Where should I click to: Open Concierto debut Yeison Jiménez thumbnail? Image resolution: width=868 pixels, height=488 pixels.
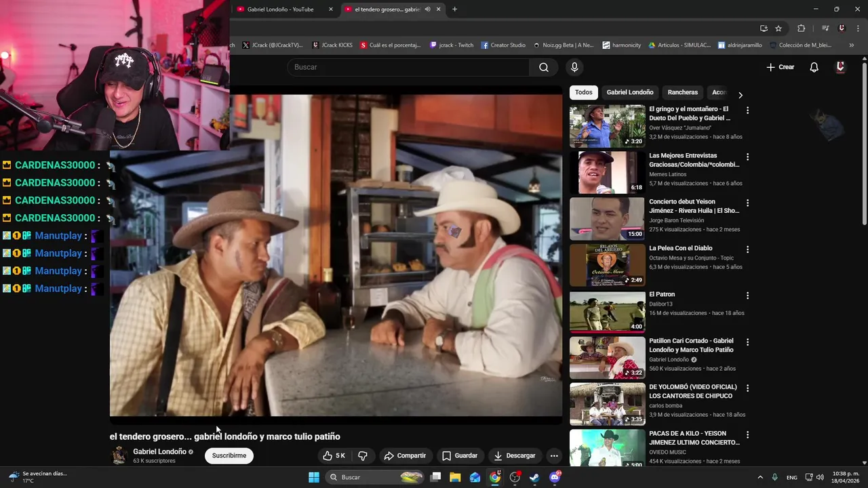click(x=607, y=219)
